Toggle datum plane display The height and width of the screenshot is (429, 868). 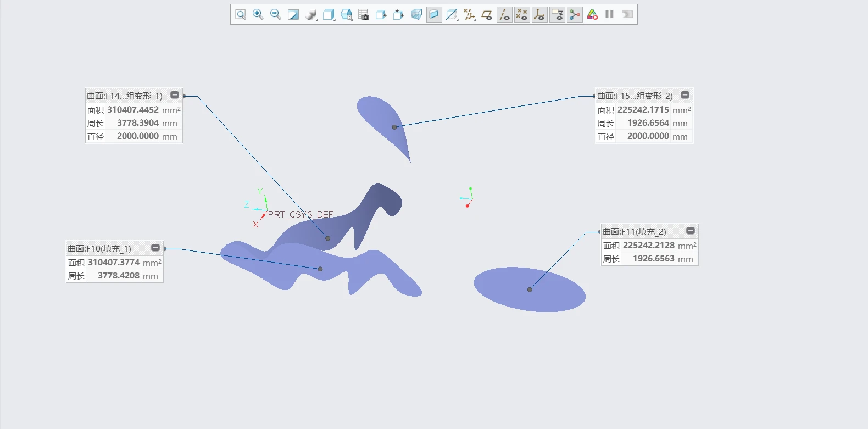tap(487, 14)
